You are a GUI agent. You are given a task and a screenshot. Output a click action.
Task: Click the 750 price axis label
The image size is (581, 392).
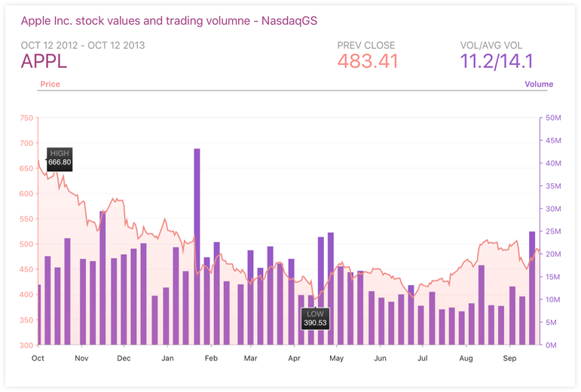26,118
